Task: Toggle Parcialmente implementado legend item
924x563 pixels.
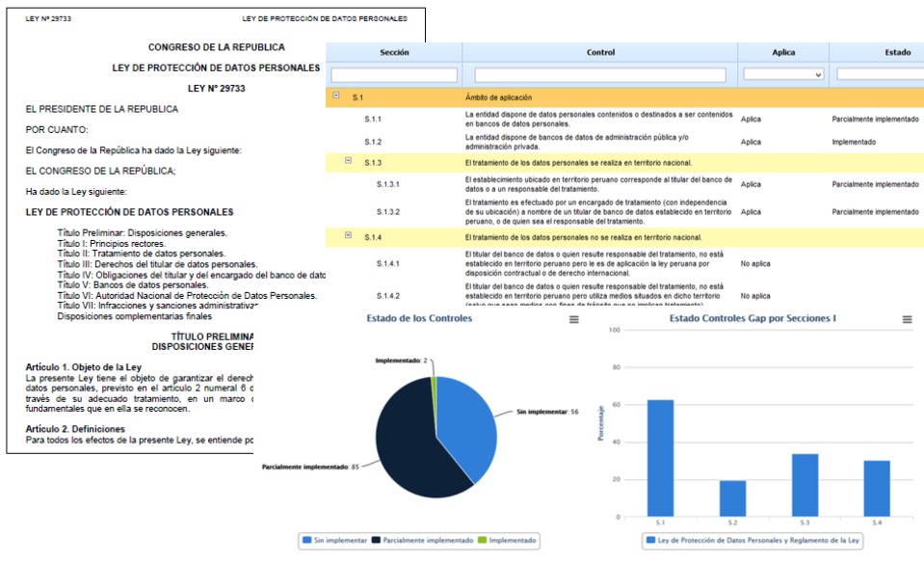Action: [422, 540]
